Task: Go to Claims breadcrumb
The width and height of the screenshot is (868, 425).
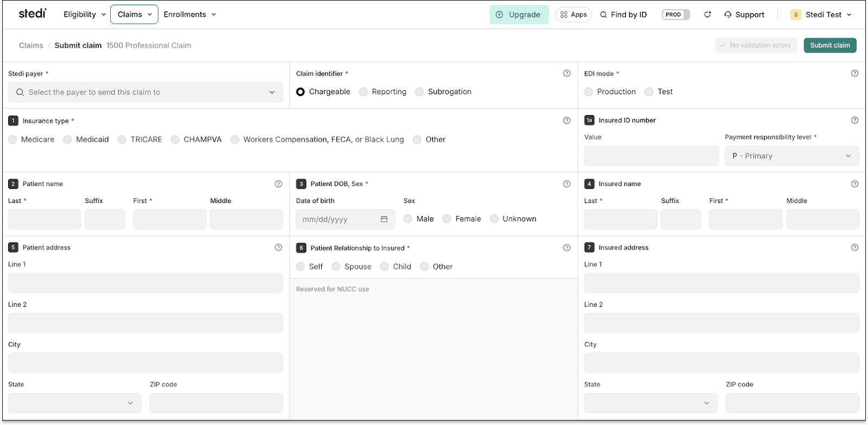Action: coord(31,46)
